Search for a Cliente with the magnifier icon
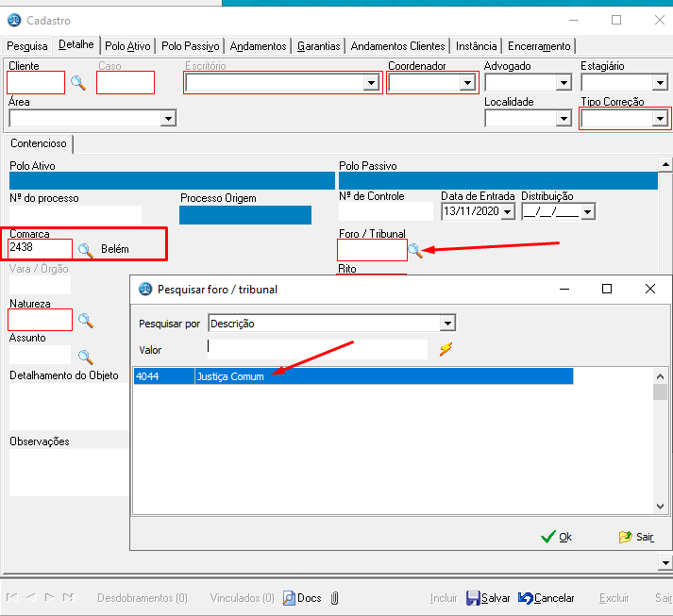The height and width of the screenshot is (616, 673). (78, 82)
